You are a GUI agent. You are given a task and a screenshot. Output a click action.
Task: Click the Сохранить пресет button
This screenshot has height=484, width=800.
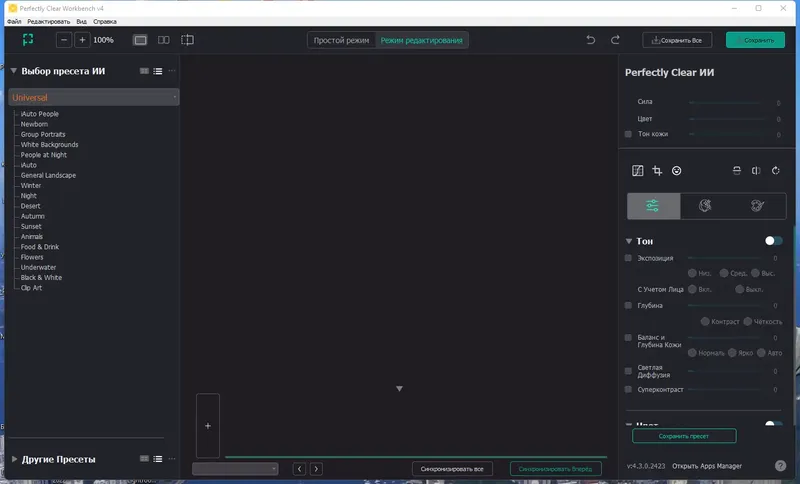684,436
